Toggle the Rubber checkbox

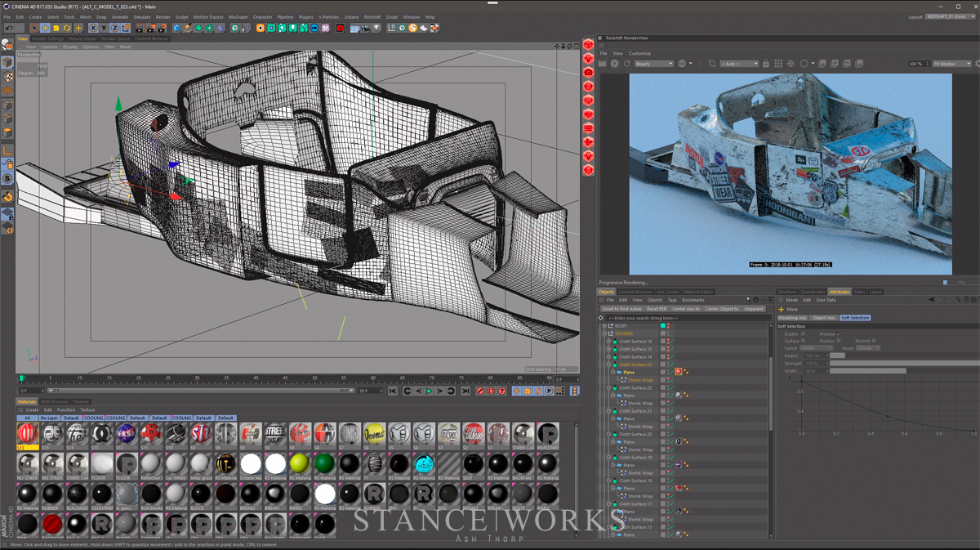[x=839, y=341]
